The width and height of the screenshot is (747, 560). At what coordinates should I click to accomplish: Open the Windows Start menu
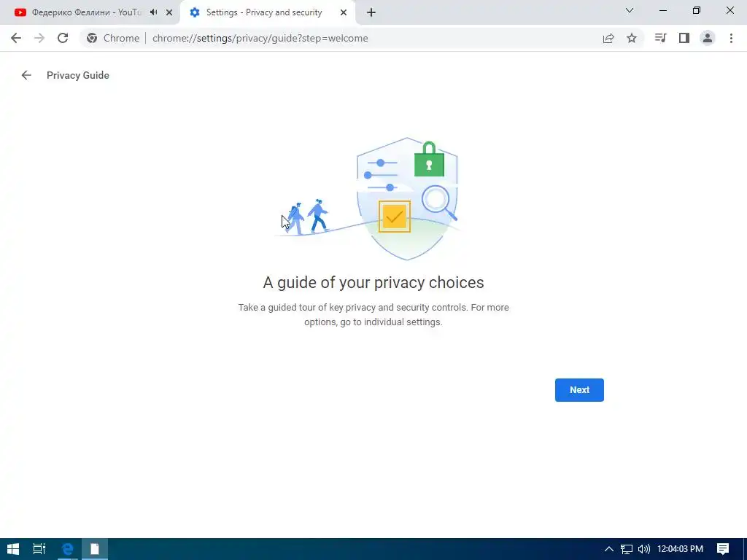pyautogui.click(x=13, y=549)
